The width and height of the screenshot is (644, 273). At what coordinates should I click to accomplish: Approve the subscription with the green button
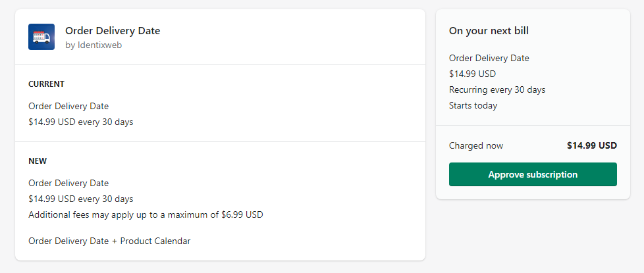pyautogui.click(x=533, y=174)
